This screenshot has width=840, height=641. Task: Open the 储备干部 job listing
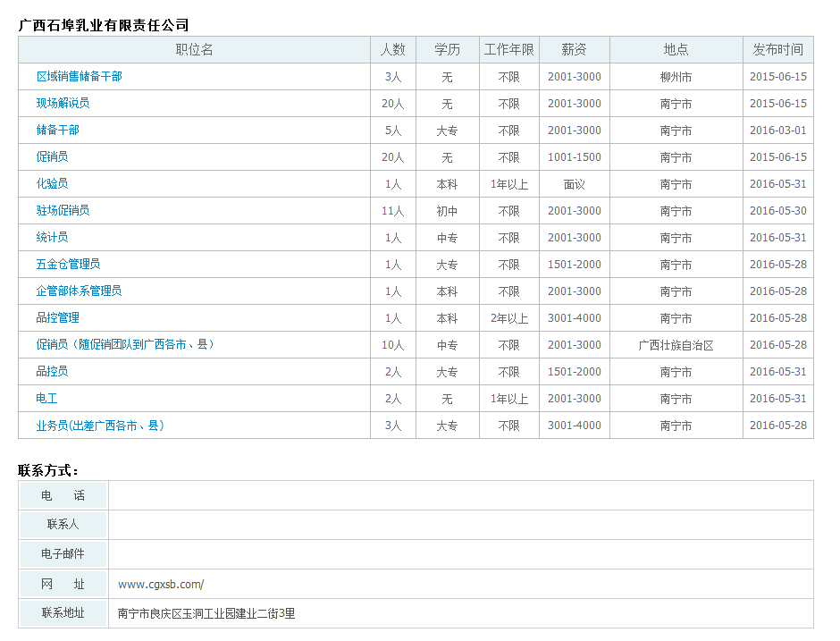57,131
